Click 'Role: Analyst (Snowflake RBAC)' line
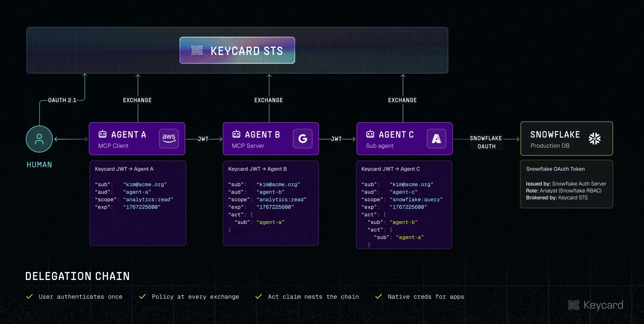 [564, 191]
